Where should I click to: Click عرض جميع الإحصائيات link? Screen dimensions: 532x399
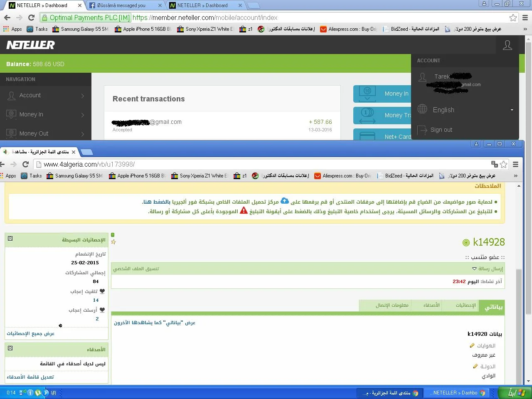point(31,333)
